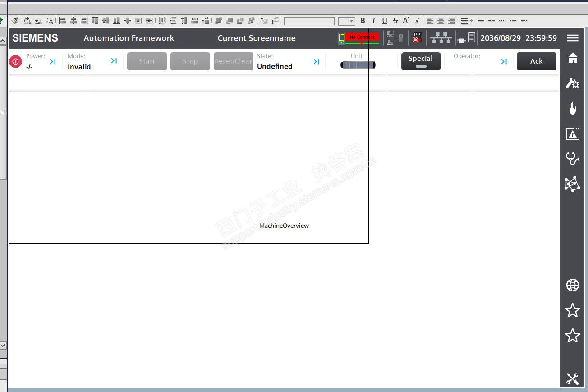
Task: Open the hamburger menu in header
Action: [x=573, y=38]
